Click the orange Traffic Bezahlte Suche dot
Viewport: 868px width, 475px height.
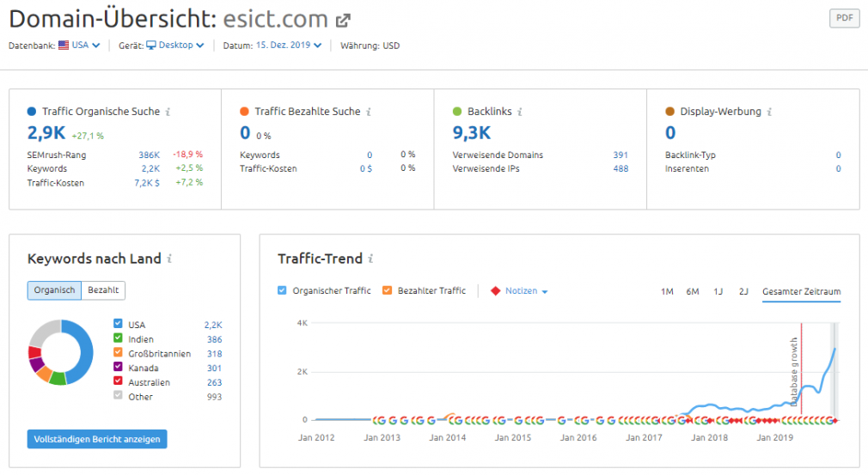point(244,112)
